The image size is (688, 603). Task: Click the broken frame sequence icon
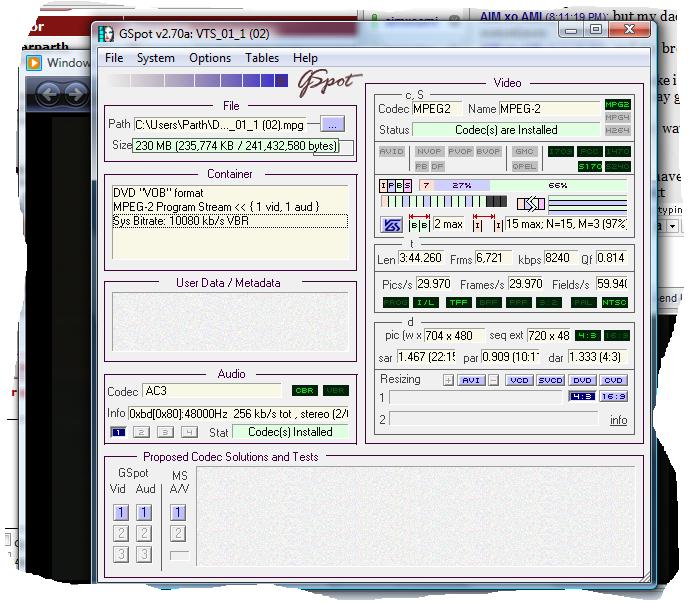[x=530, y=204]
